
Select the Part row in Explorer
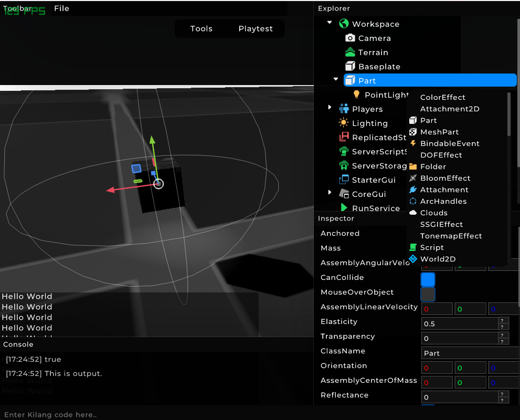tap(430, 81)
